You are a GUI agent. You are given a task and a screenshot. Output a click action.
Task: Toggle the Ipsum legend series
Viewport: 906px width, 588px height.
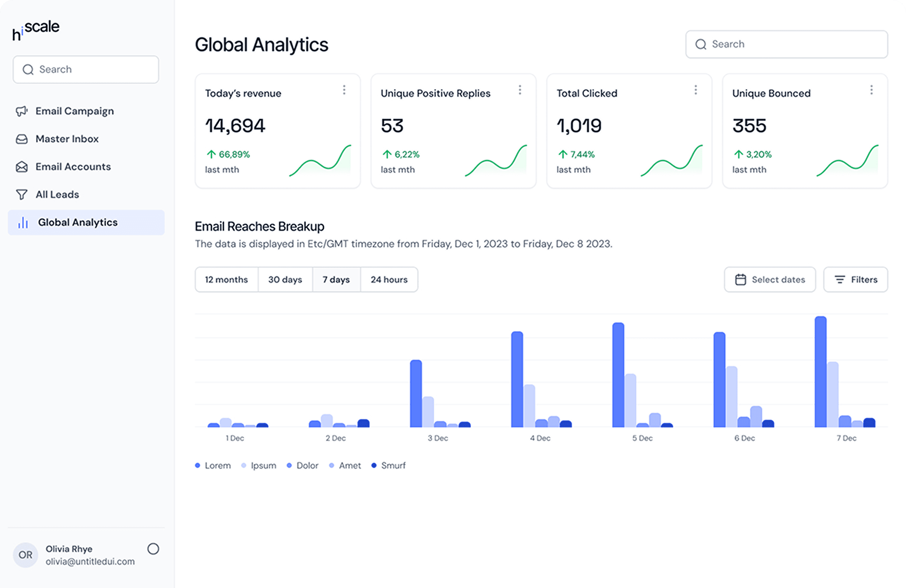click(259, 465)
